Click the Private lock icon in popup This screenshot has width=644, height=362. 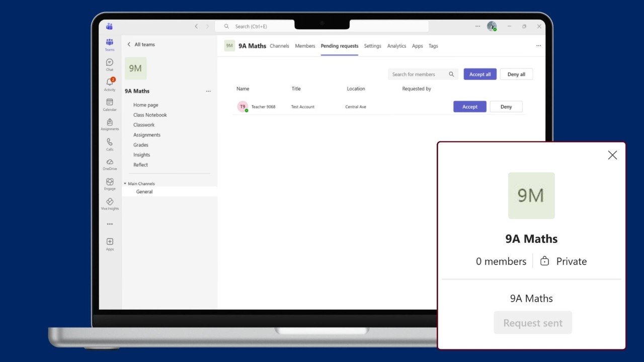pyautogui.click(x=544, y=261)
